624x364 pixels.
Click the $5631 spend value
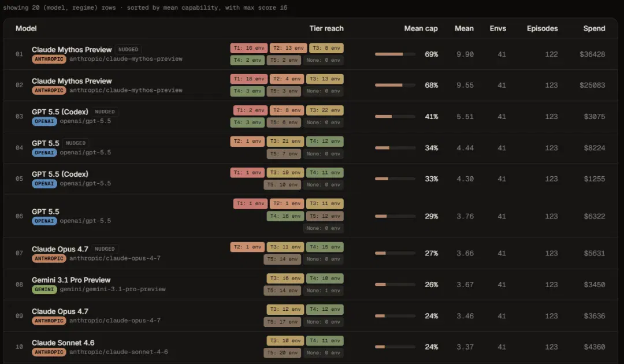click(x=594, y=254)
